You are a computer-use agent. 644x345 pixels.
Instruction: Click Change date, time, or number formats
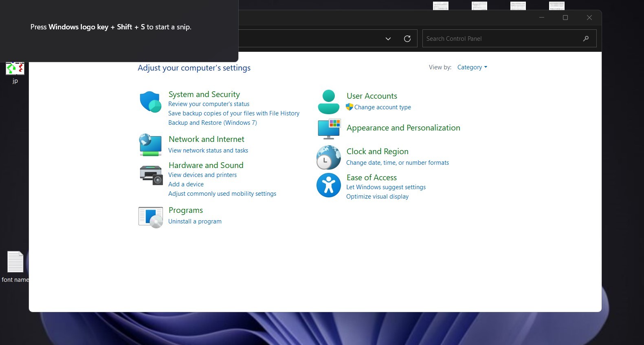(398, 163)
